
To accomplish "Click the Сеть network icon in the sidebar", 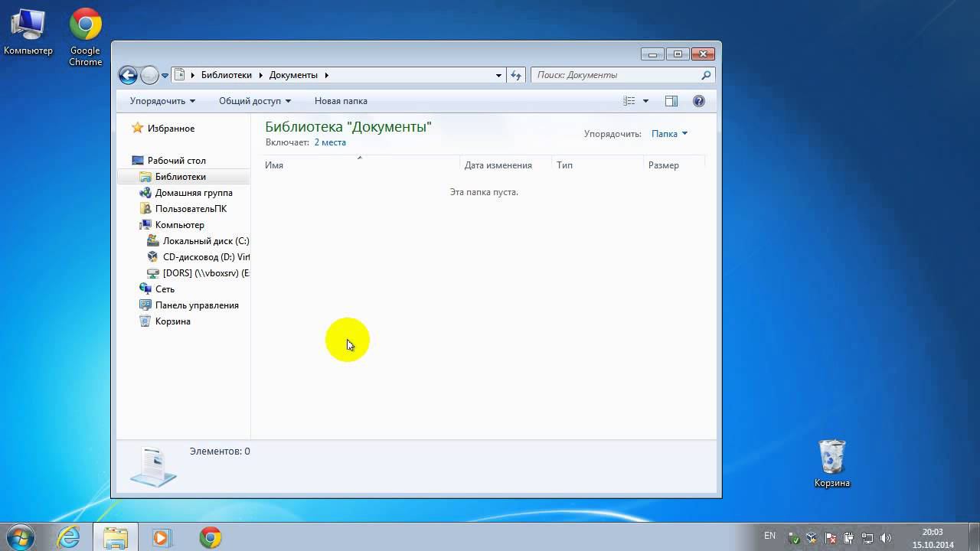I will (145, 289).
